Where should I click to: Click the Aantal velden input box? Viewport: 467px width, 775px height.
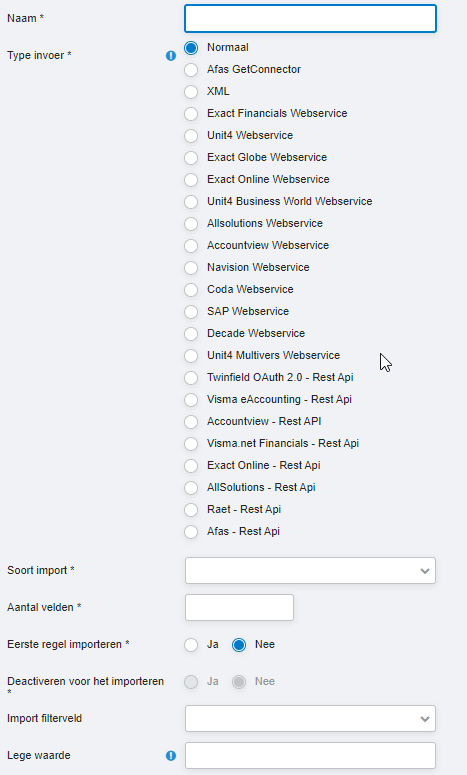[x=239, y=607]
